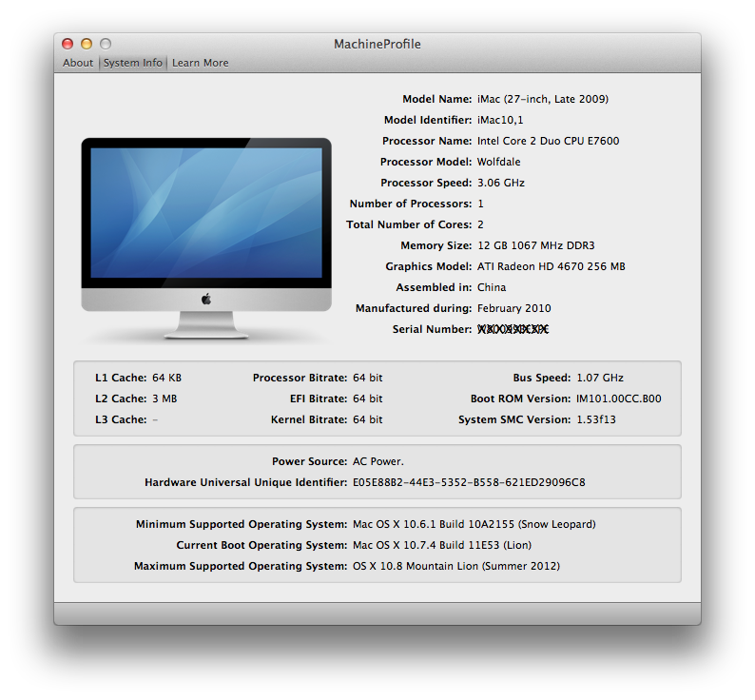Click the Boot ROM Version IM101.00CC.B00 value
755x700 pixels.
pyautogui.click(x=618, y=399)
